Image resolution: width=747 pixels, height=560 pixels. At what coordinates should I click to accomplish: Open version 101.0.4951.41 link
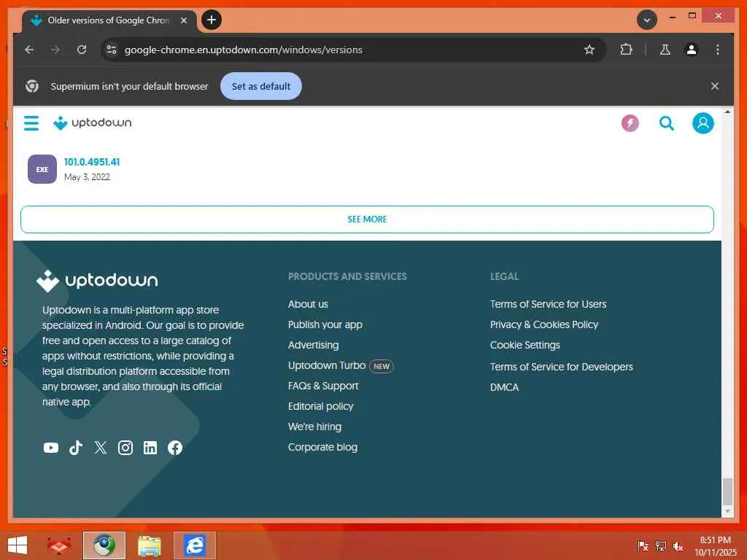[x=92, y=162]
